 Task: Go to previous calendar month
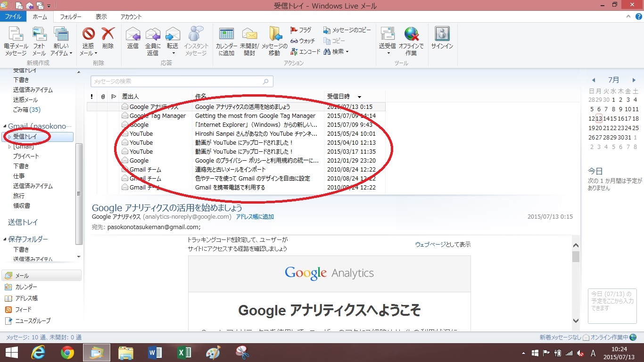pyautogui.click(x=594, y=80)
